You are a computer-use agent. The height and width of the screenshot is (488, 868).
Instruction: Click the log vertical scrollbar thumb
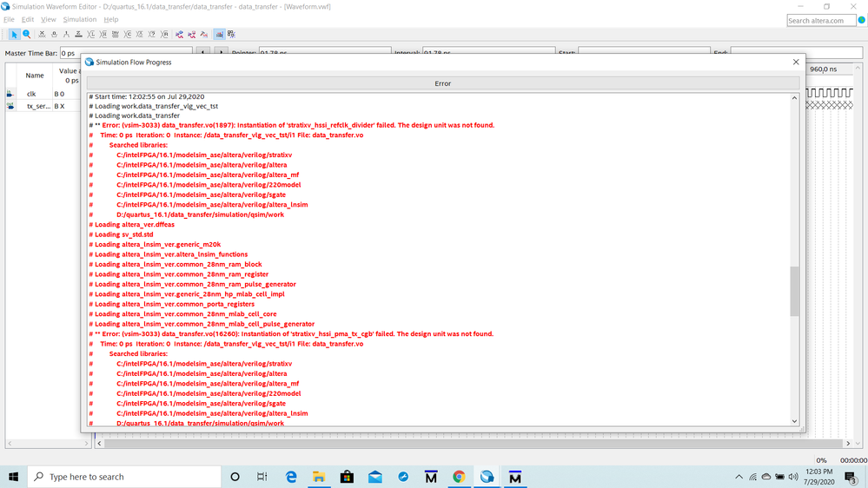794,291
